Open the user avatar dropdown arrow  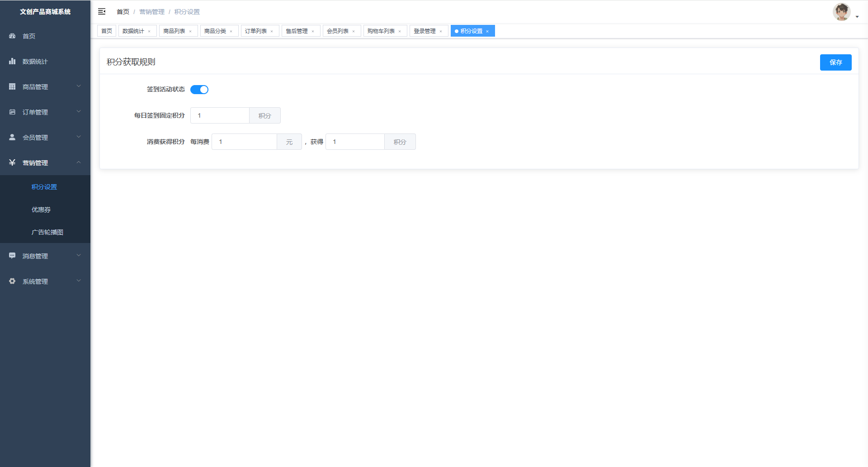pyautogui.click(x=857, y=17)
